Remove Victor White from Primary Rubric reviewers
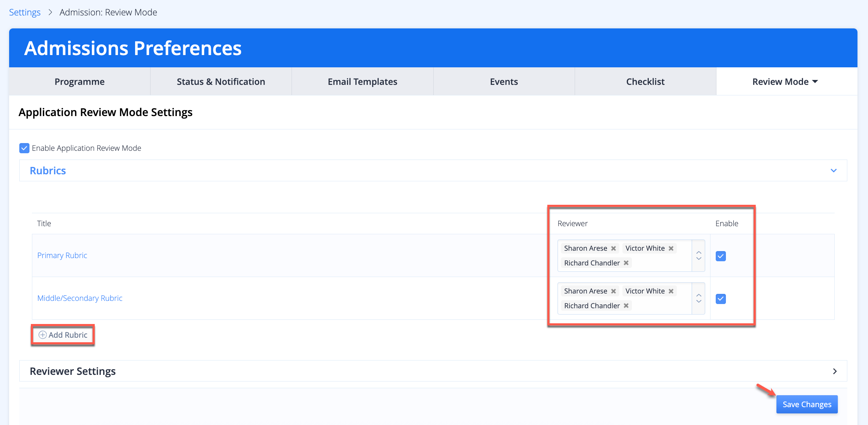Screen dimensions: 868x425 tap(671, 248)
